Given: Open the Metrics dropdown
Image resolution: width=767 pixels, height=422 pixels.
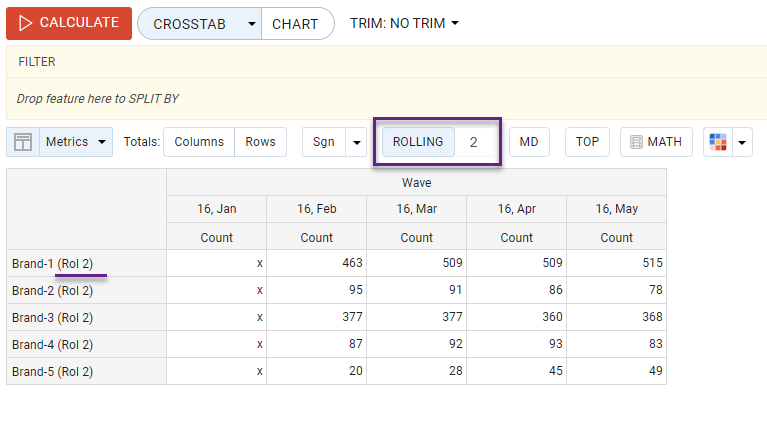Looking at the screenshot, I should pyautogui.click(x=76, y=142).
